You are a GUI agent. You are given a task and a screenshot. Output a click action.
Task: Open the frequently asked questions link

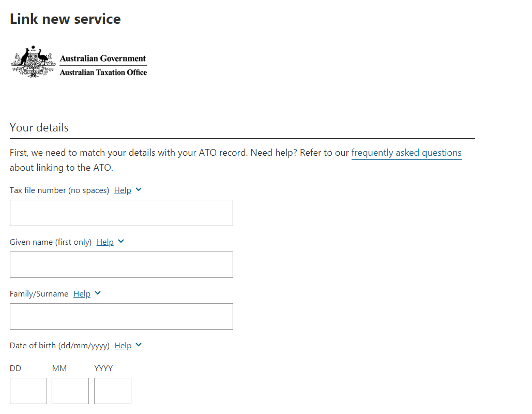(x=406, y=153)
